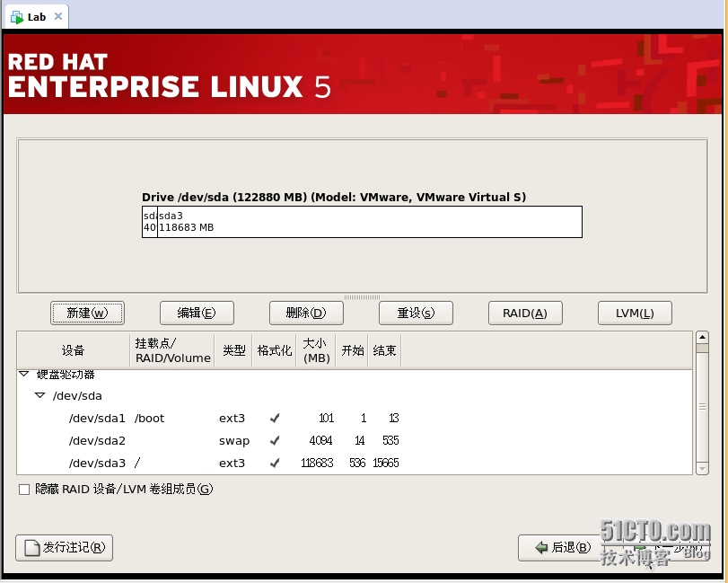Click the / mount point of /dev/sda3
728x583 pixels.
point(137,463)
